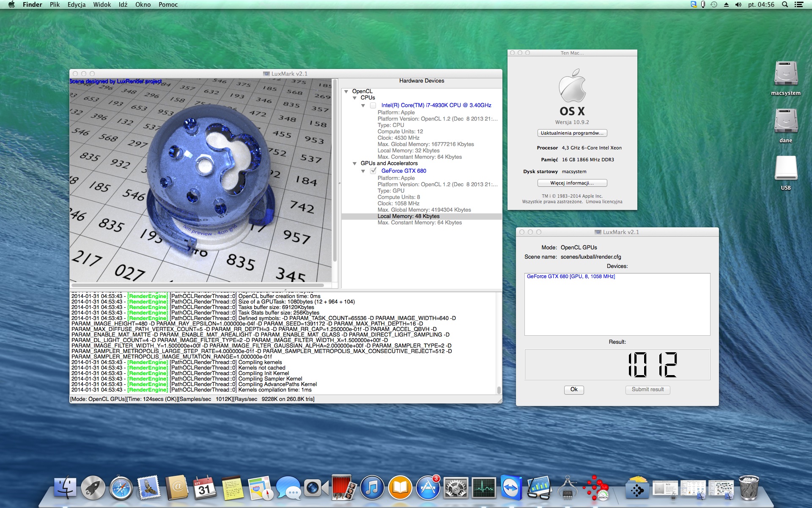Select the 'Local Memory: 48 Kbytes' row
The height and width of the screenshot is (508, 812).
(422, 216)
